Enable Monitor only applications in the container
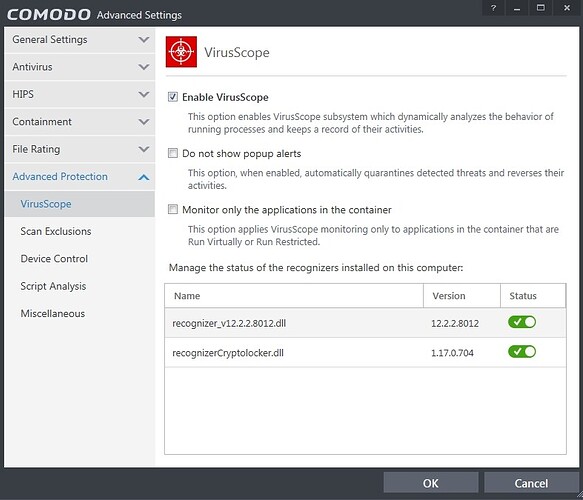The width and height of the screenshot is (583, 500). coord(173,209)
